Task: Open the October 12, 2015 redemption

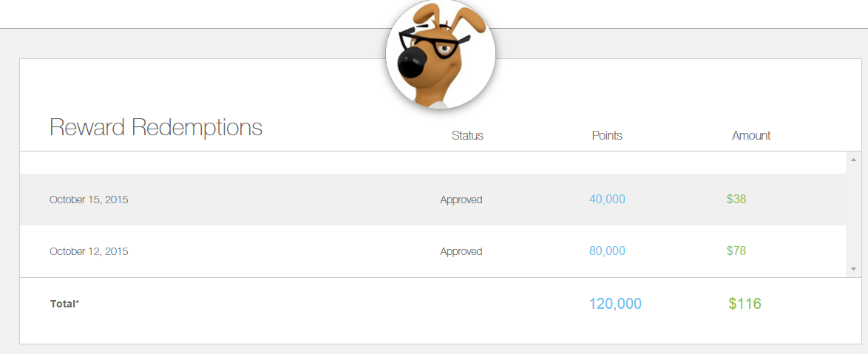Action: [89, 251]
